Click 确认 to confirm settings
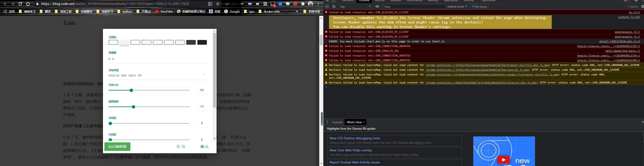 (204, 147)
